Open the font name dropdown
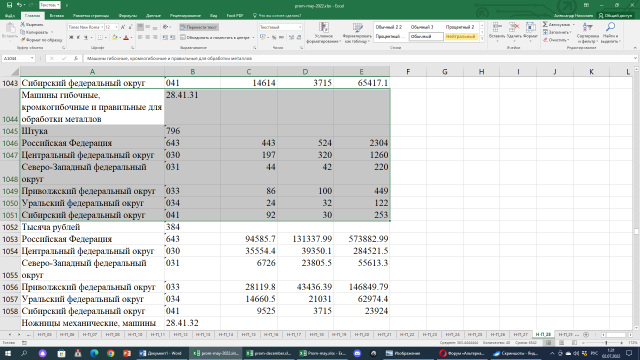The height and width of the screenshot is (360, 640). pos(102,27)
